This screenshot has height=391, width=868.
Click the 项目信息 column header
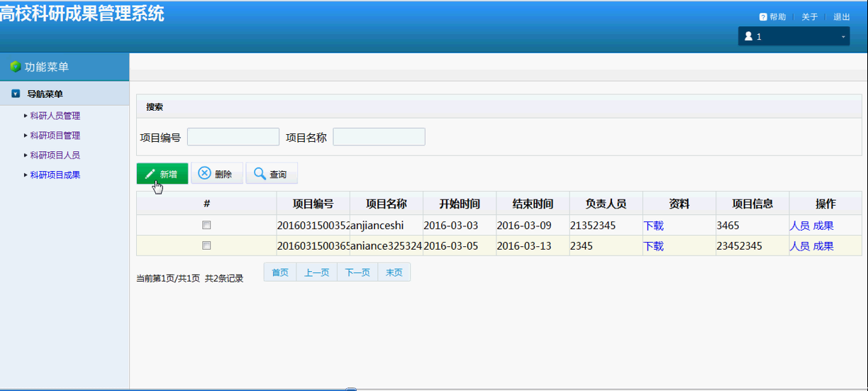click(752, 204)
